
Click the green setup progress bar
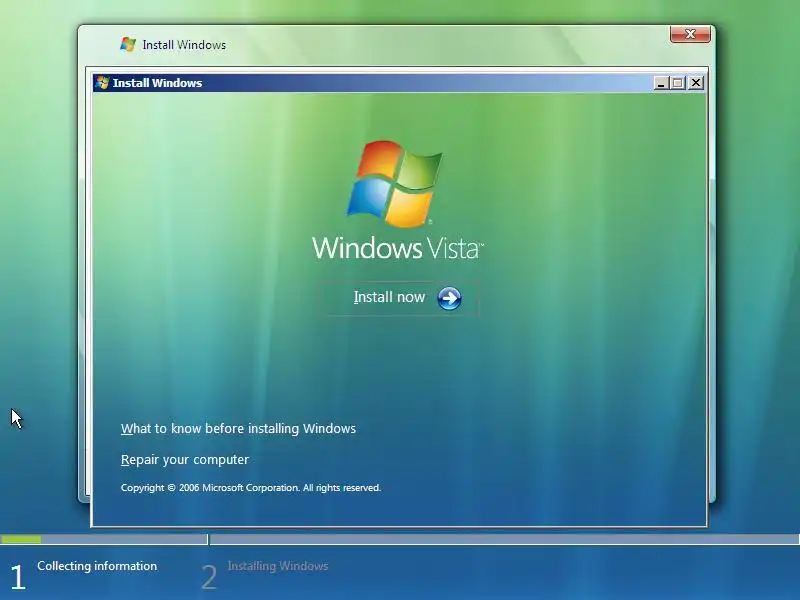(21, 539)
